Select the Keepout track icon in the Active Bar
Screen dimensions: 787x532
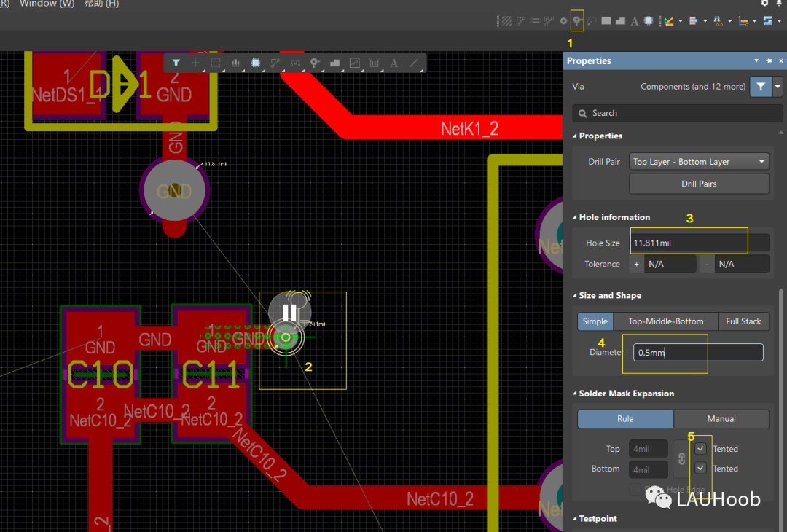[x=354, y=63]
